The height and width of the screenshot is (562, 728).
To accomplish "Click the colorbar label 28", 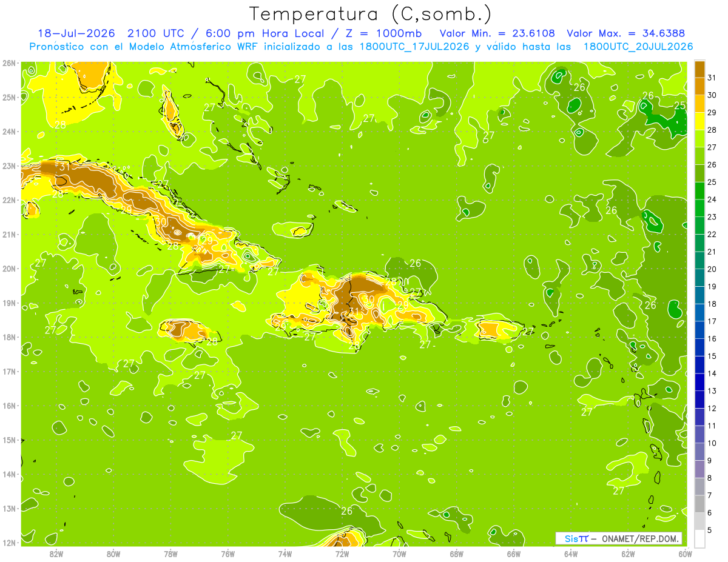I will tap(712, 130).
